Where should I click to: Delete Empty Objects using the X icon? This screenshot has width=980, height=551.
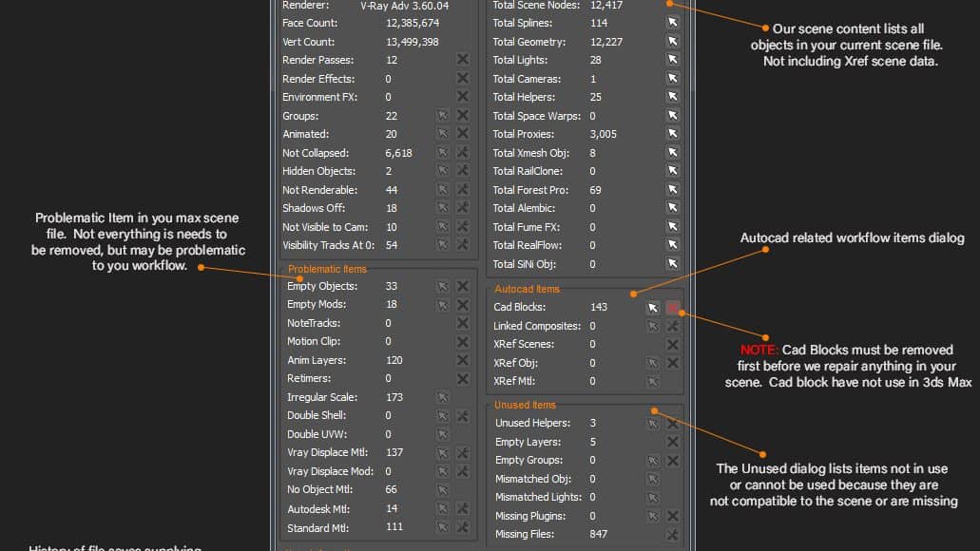463,286
